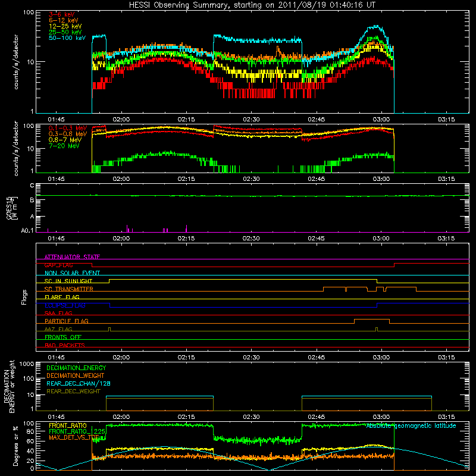Viewport: 476px width, 476px height.
Task: Click the 0.3-0.8 MeV legend label
Action: point(67,134)
